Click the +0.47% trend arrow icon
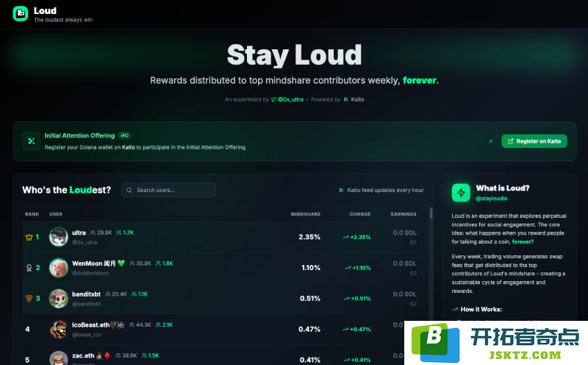 [345, 330]
